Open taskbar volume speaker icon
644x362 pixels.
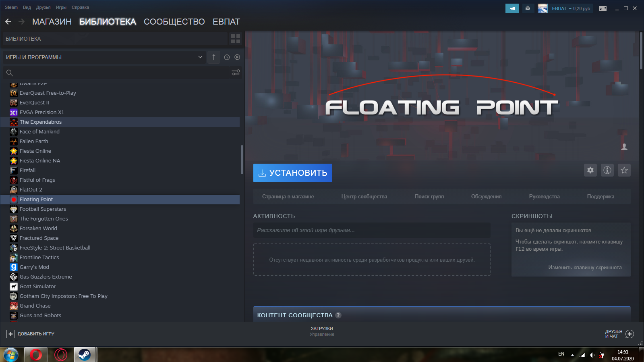point(592,355)
